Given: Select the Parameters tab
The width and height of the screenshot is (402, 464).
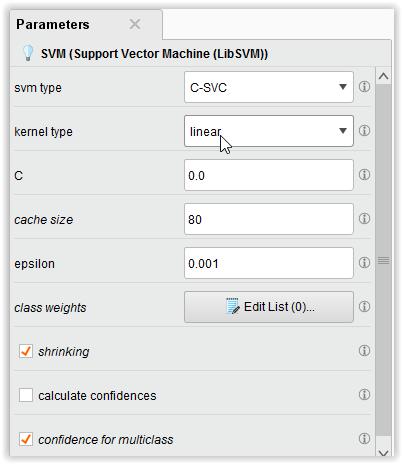Looking at the screenshot, I should (x=53, y=24).
